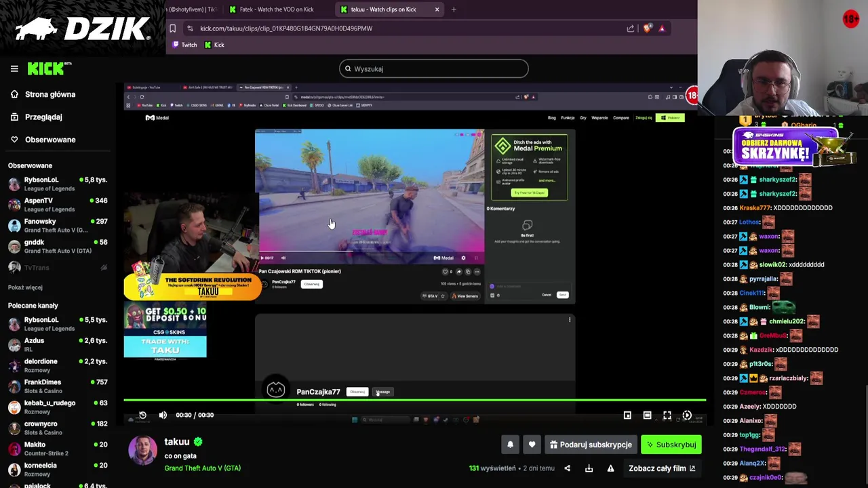Open Grand Theft Auto V category link
The width and height of the screenshot is (868, 488).
(x=202, y=468)
